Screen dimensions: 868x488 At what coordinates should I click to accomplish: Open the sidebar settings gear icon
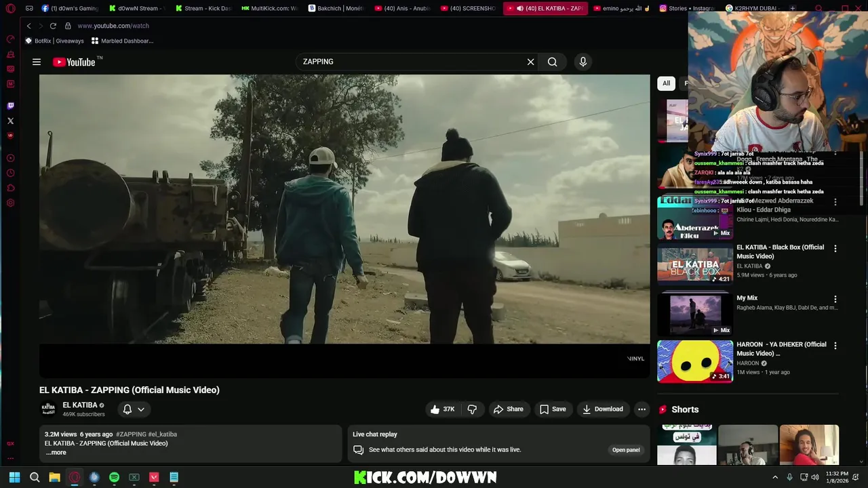coord(10,203)
